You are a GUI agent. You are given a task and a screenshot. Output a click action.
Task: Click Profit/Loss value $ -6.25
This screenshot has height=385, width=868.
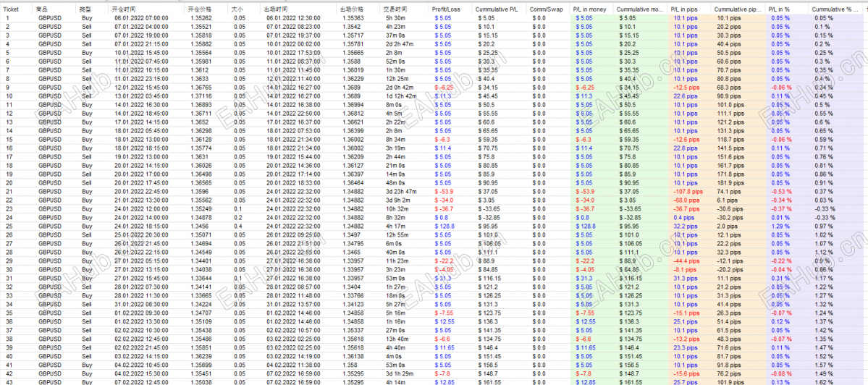coord(445,88)
